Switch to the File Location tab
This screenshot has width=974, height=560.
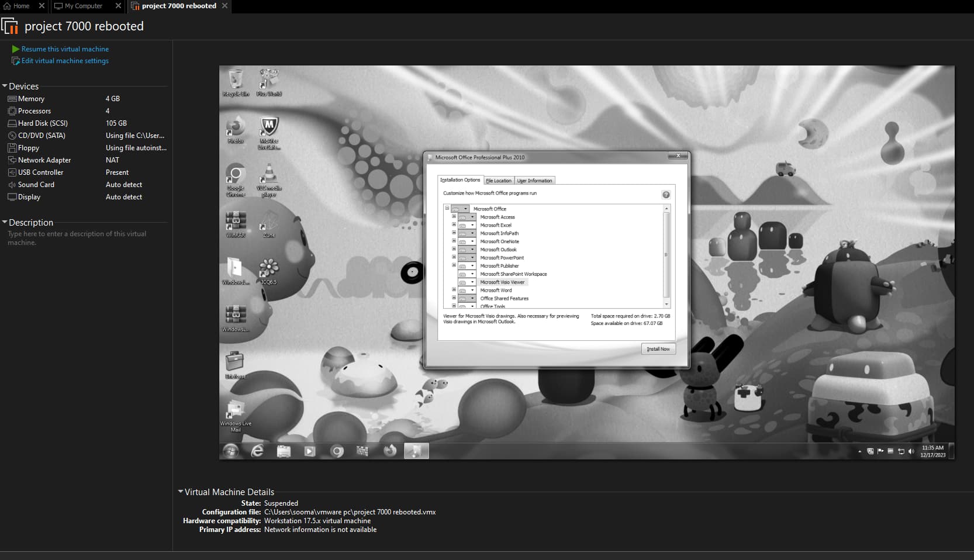tap(499, 181)
